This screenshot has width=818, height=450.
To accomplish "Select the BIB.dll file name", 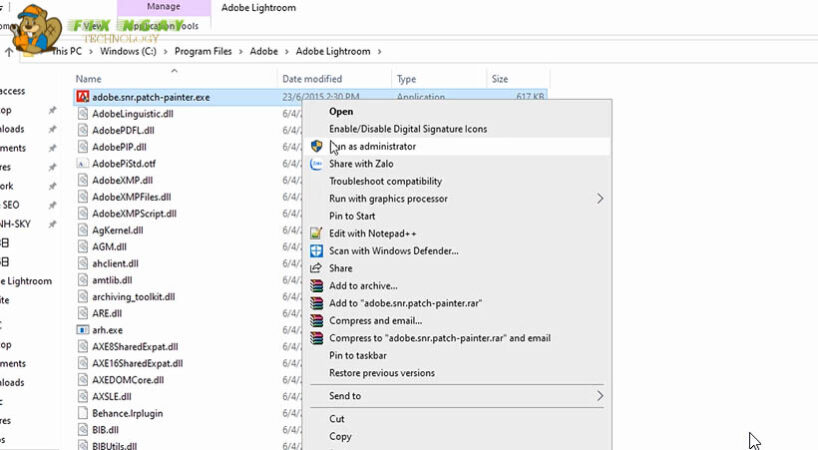I will pyautogui.click(x=105, y=430).
